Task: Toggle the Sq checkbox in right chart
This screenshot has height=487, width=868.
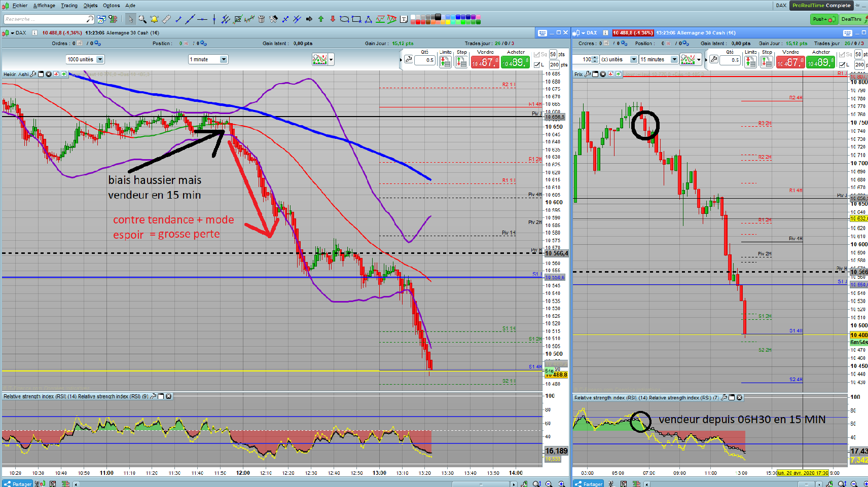Action: 842,54
